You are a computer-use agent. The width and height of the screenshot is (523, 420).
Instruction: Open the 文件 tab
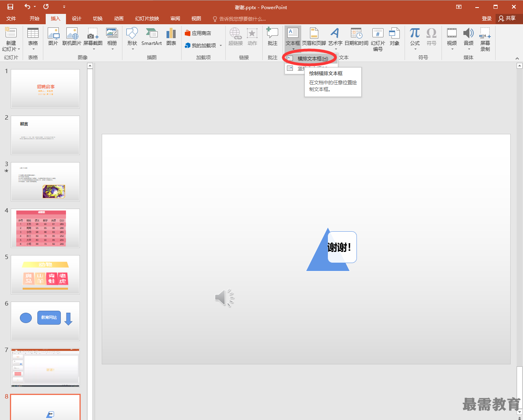pyautogui.click(x=11, y=19)
